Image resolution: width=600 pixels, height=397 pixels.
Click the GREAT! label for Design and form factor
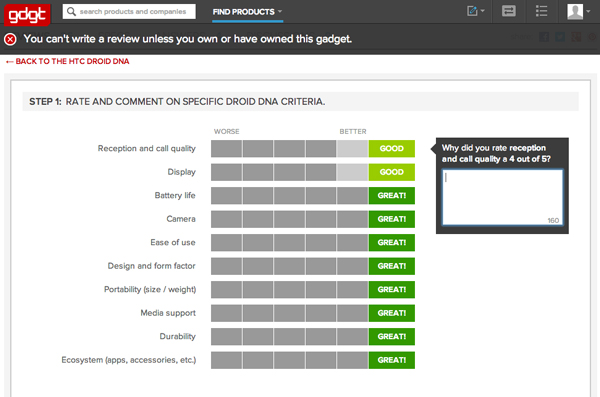(391, 266)
